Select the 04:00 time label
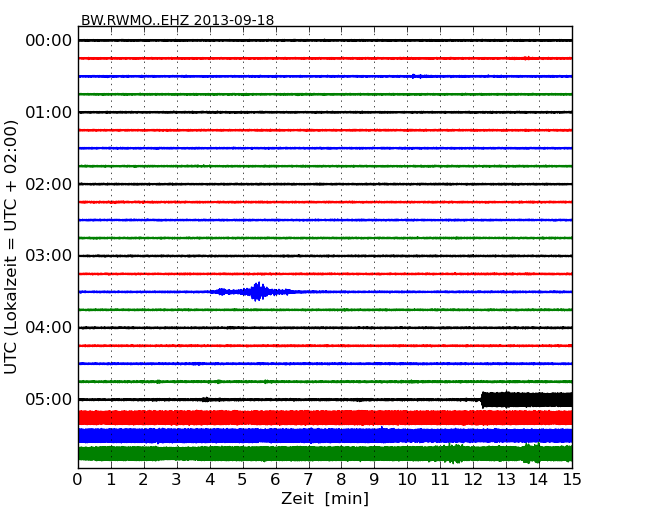 pyautogui.click(x=49, y=328)
